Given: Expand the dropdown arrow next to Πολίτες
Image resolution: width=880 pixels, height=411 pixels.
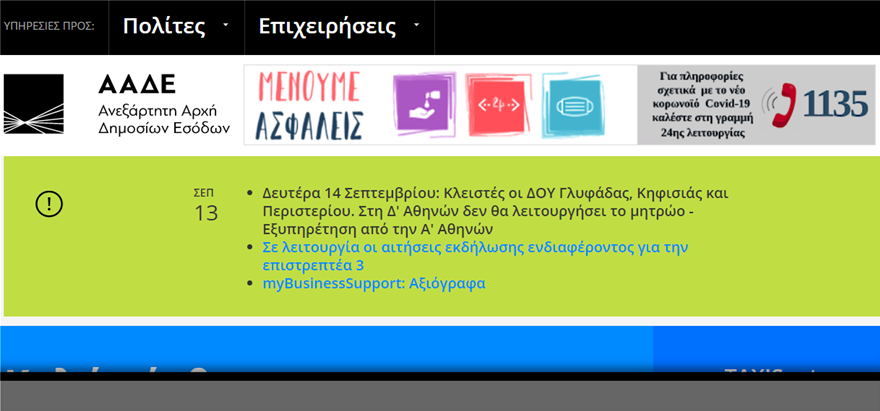Looking at the screenshot, I should point(226,25).
